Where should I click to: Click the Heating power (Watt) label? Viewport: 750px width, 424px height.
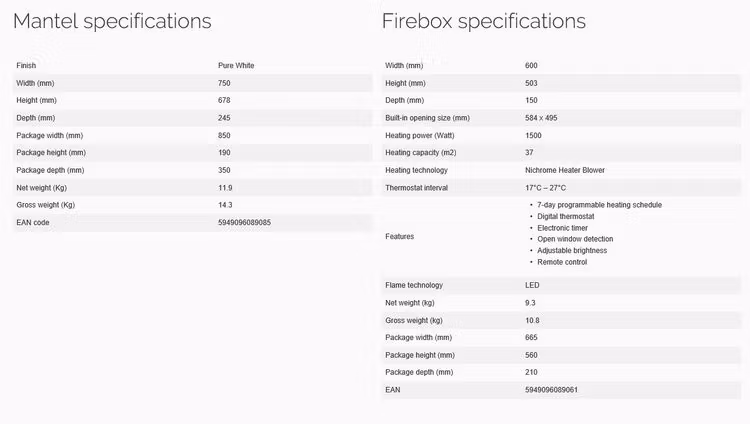[419, 135]
